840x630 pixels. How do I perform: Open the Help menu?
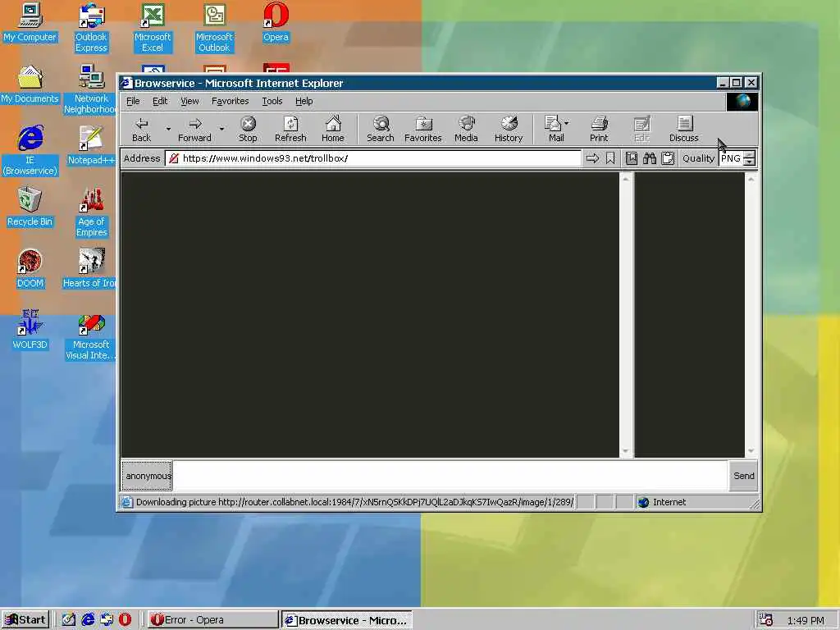pos(304,101)
